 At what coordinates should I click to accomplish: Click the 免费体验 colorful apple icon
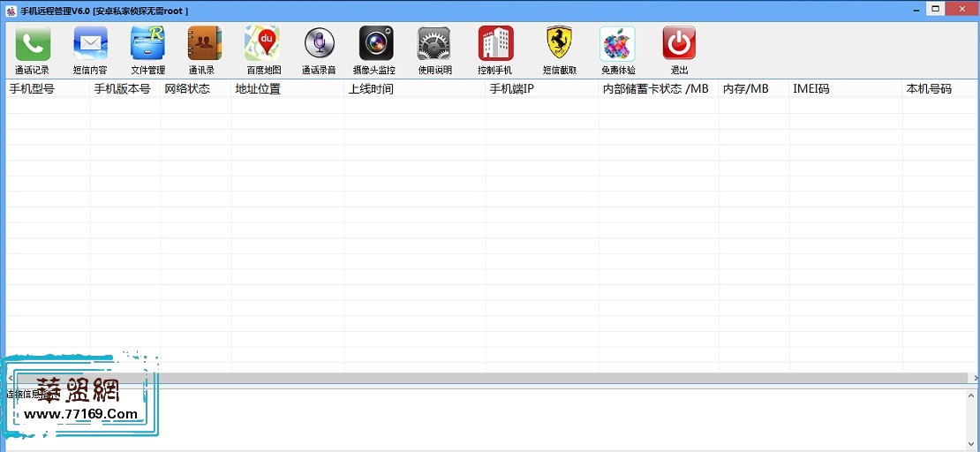(617, 44)
